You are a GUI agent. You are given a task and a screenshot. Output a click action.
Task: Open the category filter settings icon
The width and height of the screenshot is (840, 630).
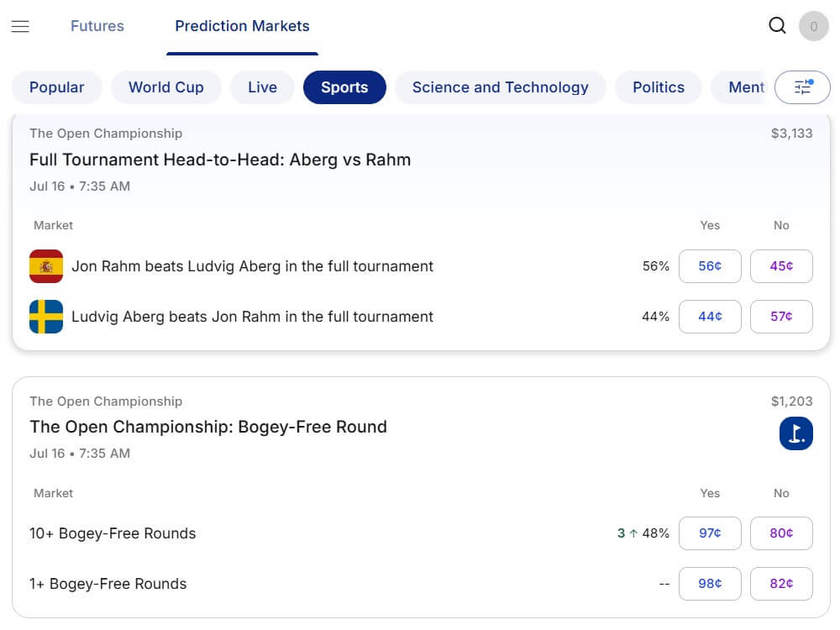tap(802, 87)
